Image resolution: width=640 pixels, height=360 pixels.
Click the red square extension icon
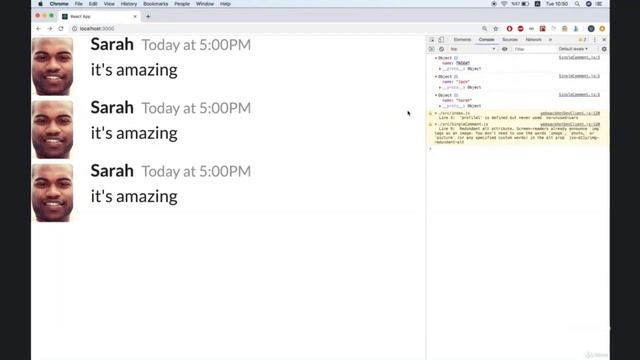click(542, 29)
